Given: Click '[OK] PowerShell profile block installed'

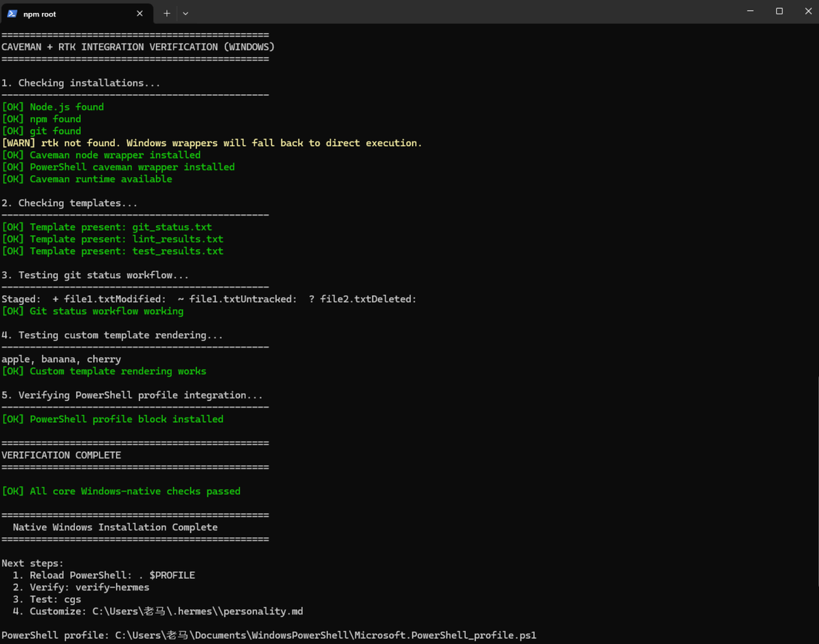Looking at the screenshot, I should tap(112, 419).
